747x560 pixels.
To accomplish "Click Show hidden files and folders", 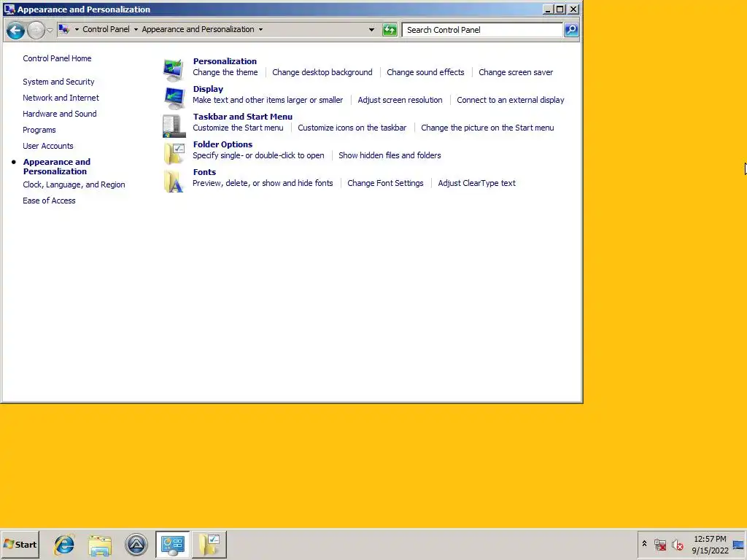I will [x=390, y=155].
